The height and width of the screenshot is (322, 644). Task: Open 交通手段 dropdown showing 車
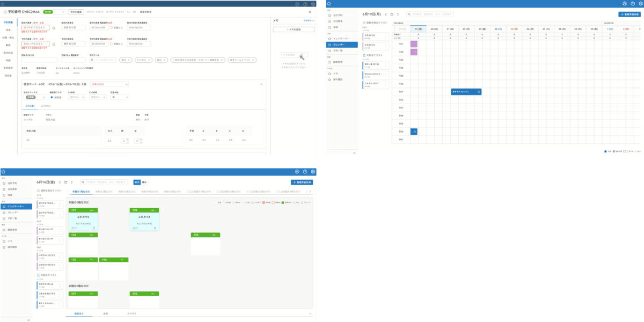pos(120,97)
